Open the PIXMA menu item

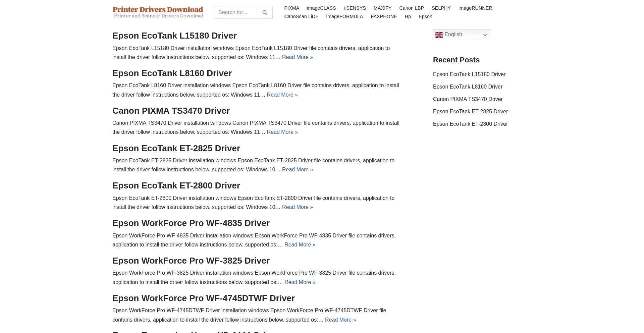[x=291, y=8]
